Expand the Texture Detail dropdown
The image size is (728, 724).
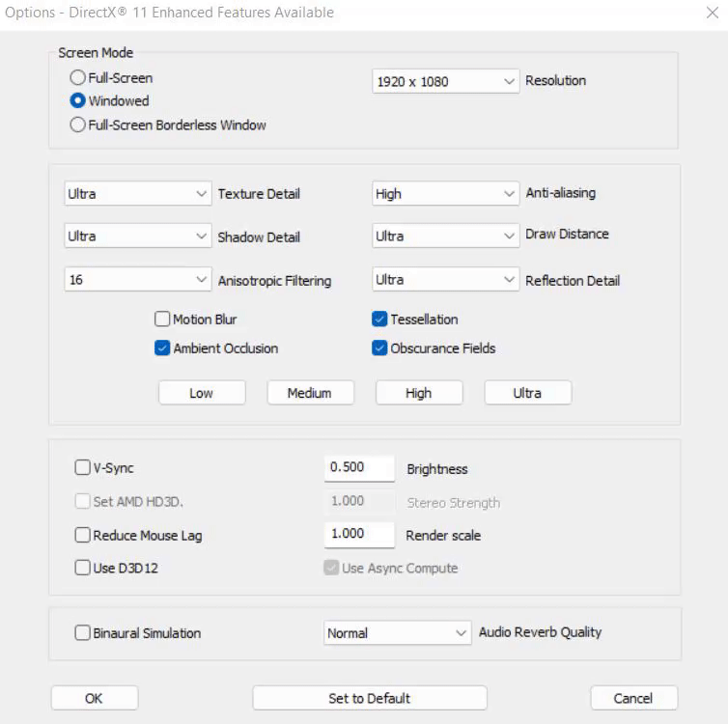click(x=137, y=194)
